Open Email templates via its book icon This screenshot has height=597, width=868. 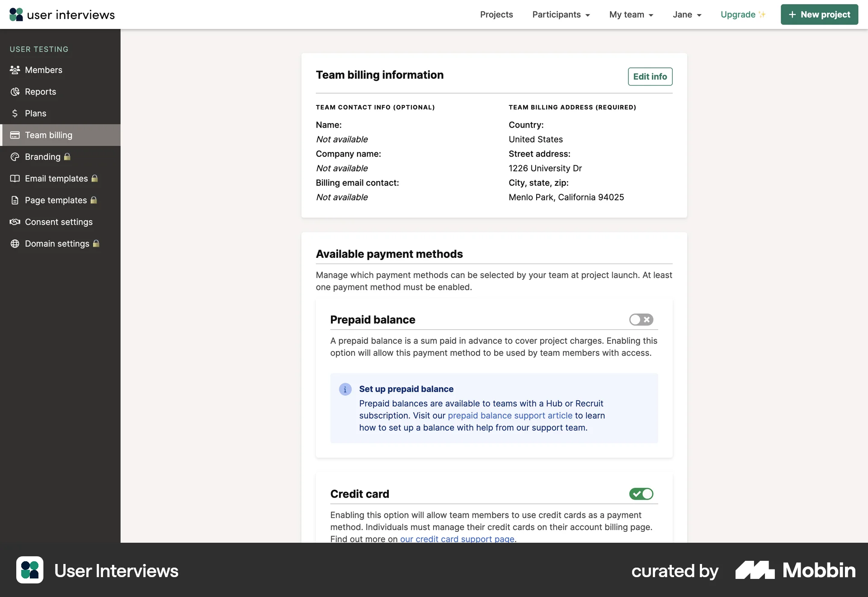coord(15,178)
